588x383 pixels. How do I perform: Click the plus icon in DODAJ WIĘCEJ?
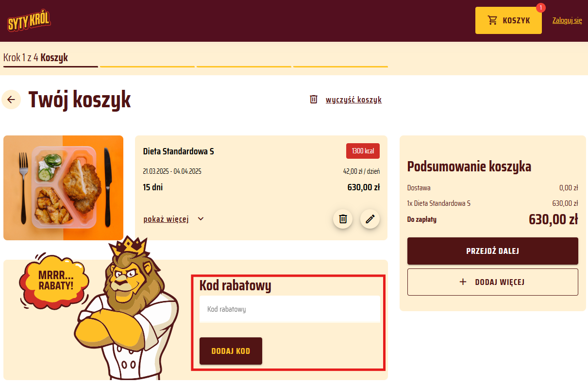463,282
